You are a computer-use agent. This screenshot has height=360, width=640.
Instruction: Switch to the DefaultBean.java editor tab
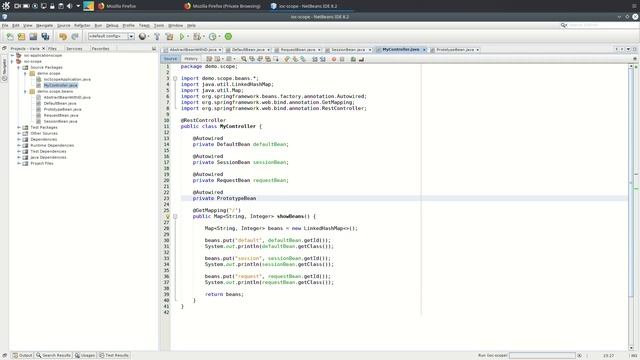point(248,50)
